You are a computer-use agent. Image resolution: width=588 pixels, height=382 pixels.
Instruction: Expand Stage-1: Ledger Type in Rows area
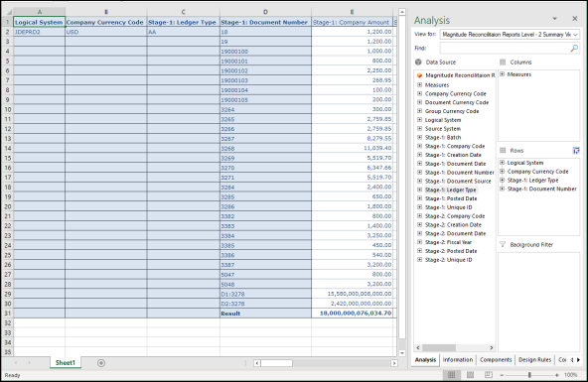click(x=503, y=181)
